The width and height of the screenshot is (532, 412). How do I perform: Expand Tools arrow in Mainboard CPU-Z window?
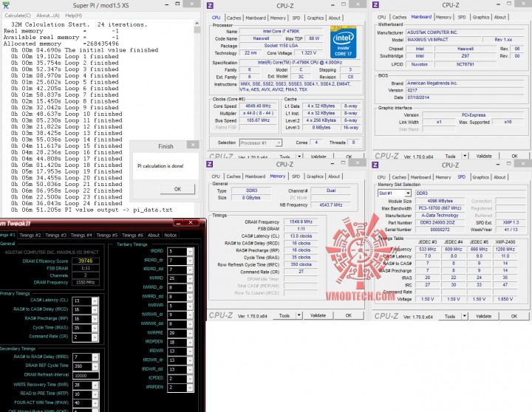[465, 157]
